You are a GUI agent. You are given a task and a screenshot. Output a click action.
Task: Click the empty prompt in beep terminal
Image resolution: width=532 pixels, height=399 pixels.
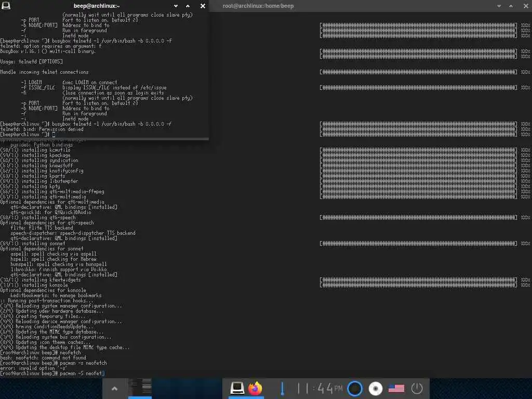coord(28,135)
